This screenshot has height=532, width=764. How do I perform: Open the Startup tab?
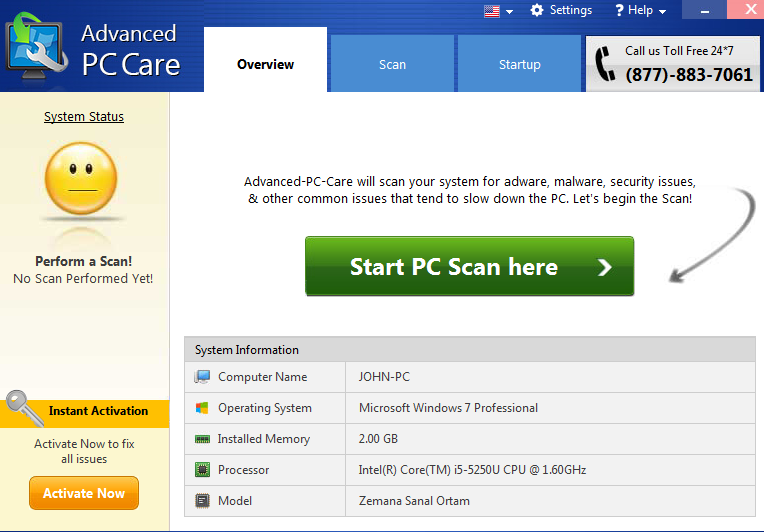tap(519, 64)
